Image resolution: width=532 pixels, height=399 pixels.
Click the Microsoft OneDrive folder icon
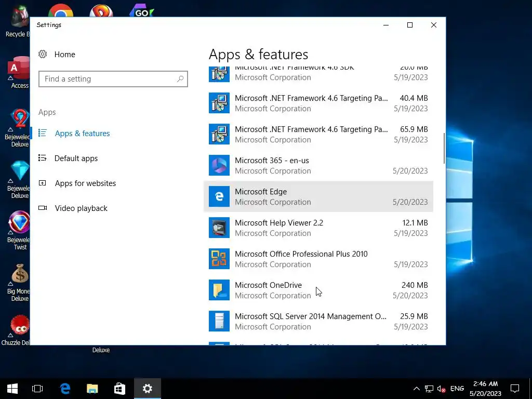tap(219, 290)
